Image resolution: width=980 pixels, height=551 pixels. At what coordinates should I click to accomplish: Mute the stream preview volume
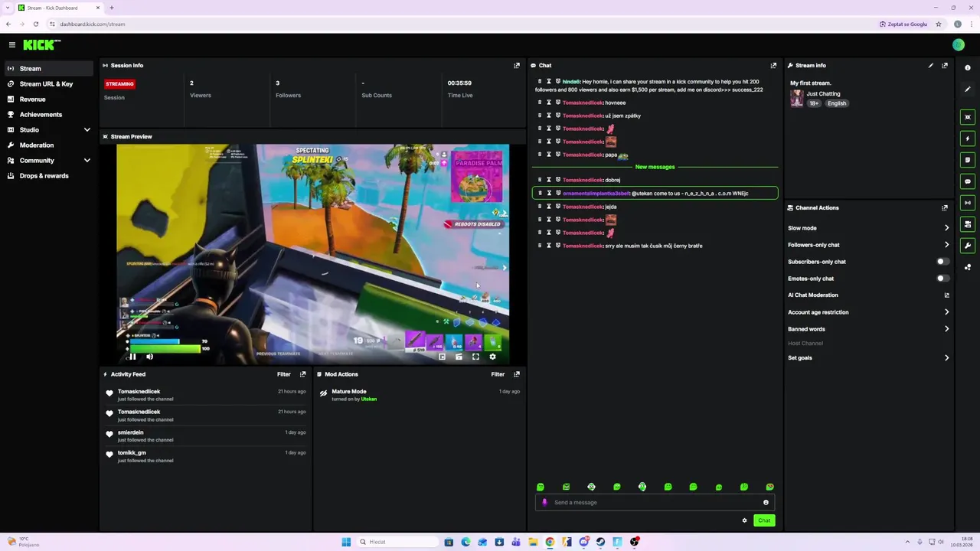point(149,357)
